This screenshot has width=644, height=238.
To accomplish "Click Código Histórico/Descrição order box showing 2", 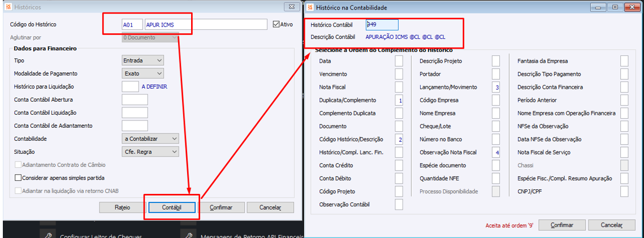I will [399, 139].
